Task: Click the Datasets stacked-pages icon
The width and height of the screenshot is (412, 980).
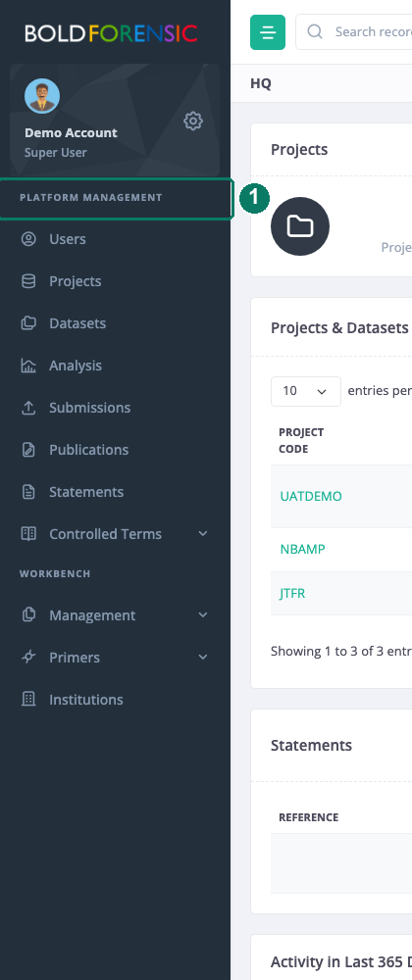Action: tap(28, 323)
